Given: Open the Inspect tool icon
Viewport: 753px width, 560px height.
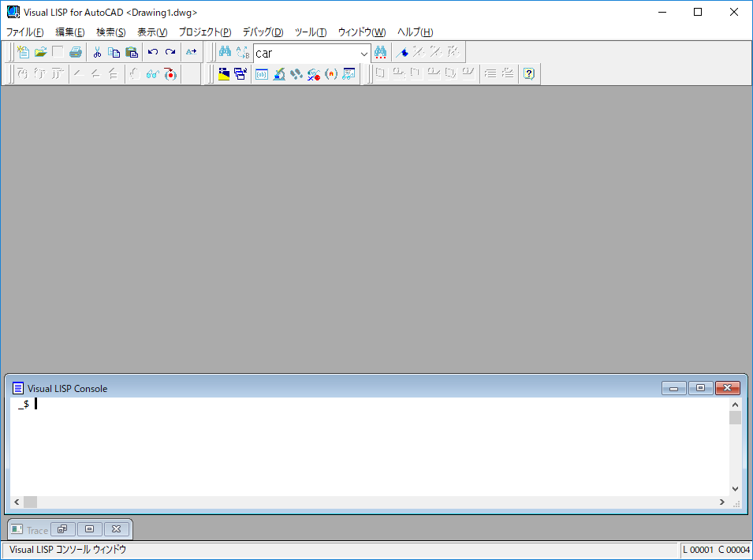Looking at the screenshot, I should click(x=278, y=74).
